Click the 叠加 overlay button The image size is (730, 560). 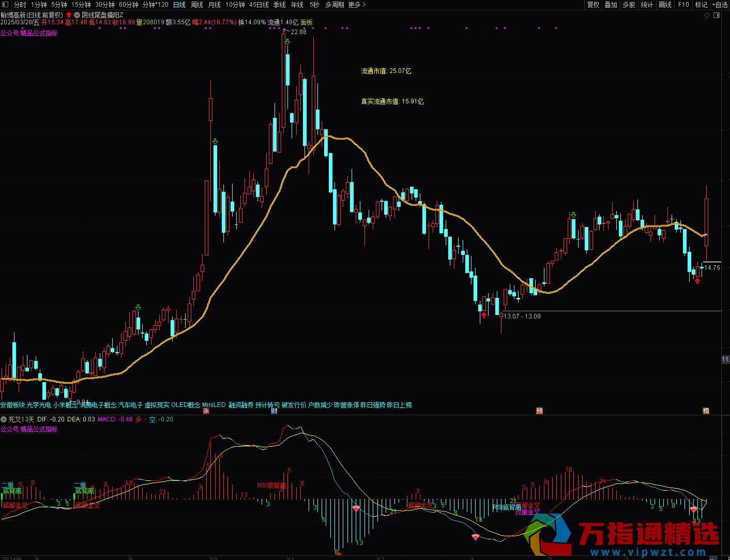[x=611, y=5]
